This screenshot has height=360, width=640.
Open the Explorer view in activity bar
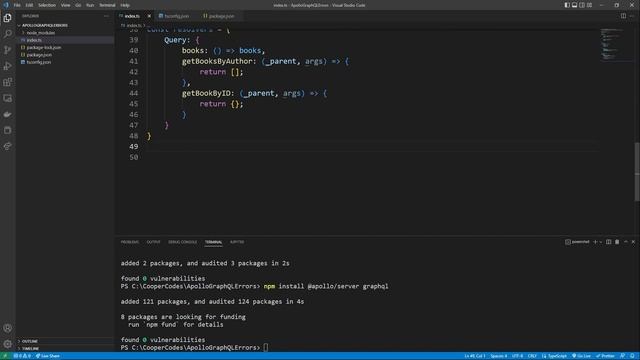pyautogui.click(x=7, y=18)
